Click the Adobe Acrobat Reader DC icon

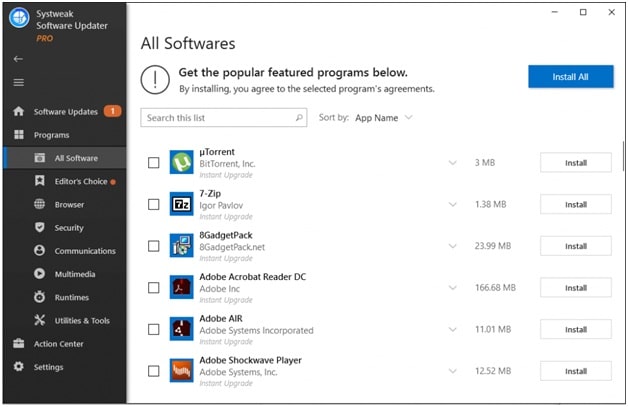tap(181, 288)
